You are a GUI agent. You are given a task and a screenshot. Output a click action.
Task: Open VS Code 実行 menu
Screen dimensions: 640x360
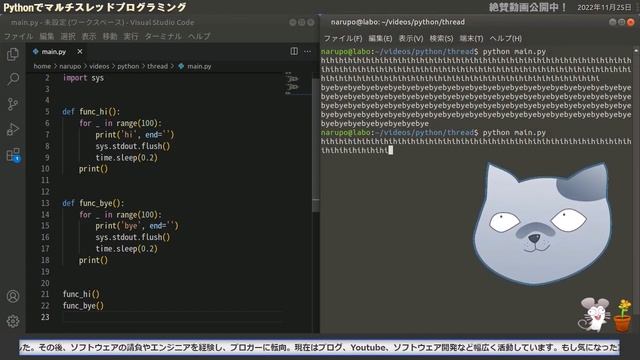[x=131, y=36]
